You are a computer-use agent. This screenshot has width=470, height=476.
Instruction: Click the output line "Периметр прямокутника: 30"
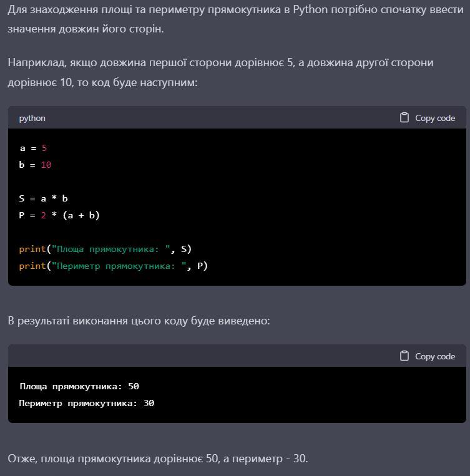pos(86,403)
